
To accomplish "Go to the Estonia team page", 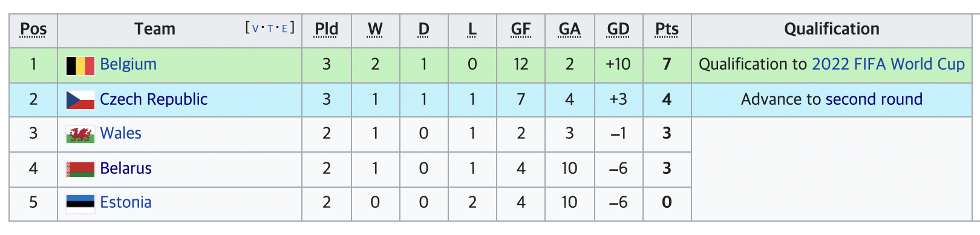I will [126, 202].
